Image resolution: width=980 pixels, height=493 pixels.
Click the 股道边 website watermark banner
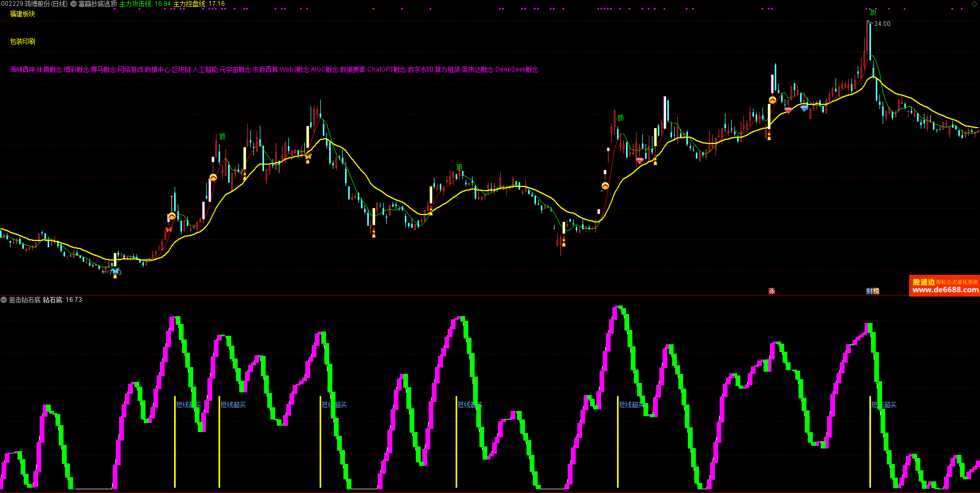point(945,286)
